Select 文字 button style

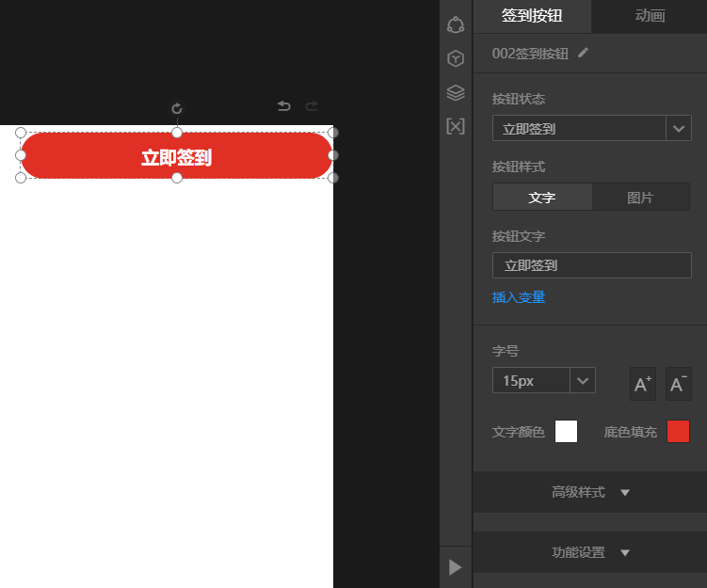click(x=542, y=197)
